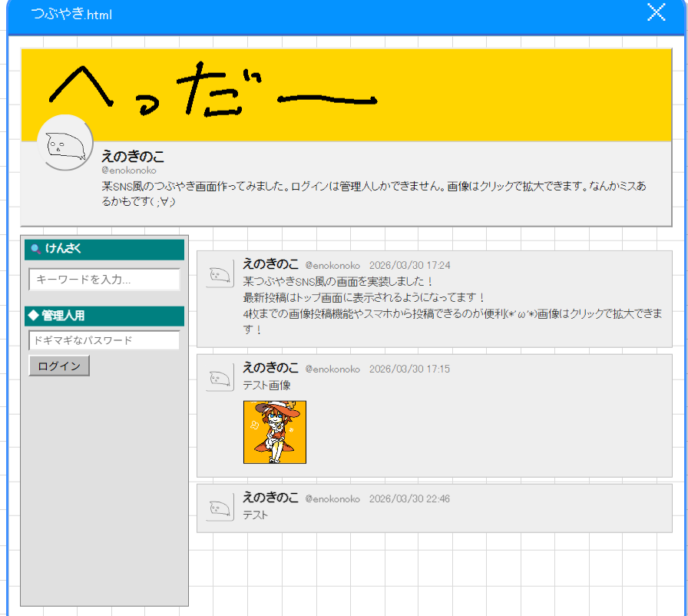Click the つぶやき.html title bar text
688x616 pixels.
(71, 15)
